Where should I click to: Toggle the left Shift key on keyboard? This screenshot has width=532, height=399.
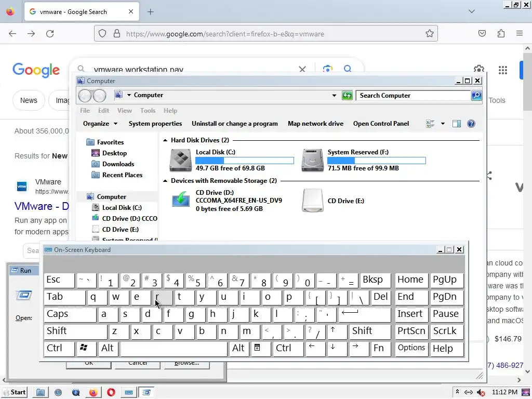(x=76, y=331)
